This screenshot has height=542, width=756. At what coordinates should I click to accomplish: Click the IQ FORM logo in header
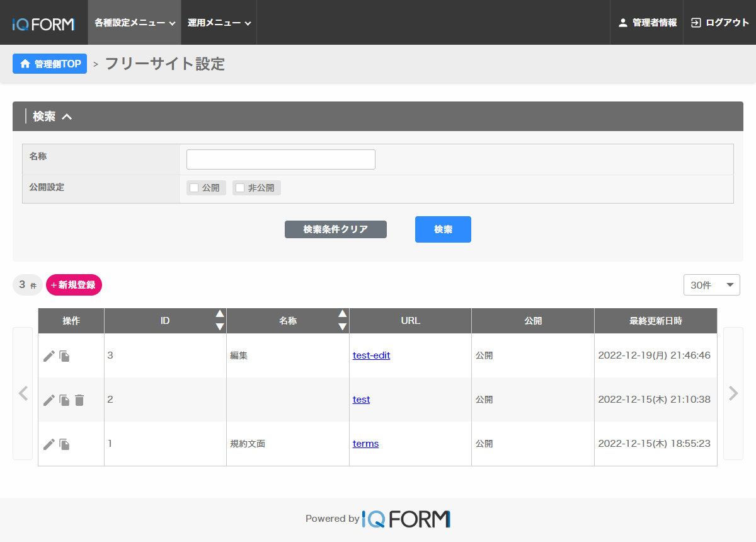click(x=43, y=24)
